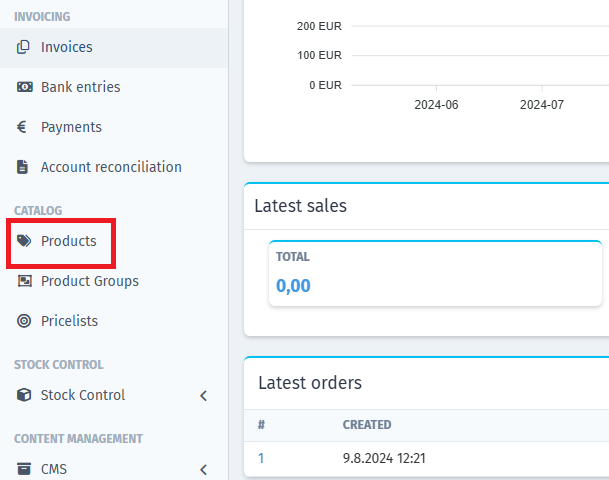
Task: Click the Account reconciliation document icon
Action: (23, 167)
